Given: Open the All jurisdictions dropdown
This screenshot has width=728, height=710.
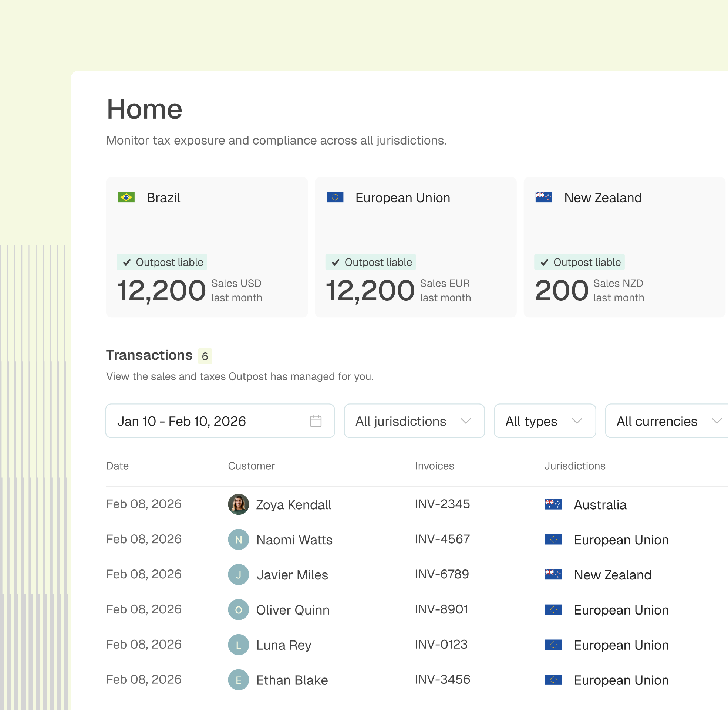Looking at the screenshot, I should coord(414,421).
